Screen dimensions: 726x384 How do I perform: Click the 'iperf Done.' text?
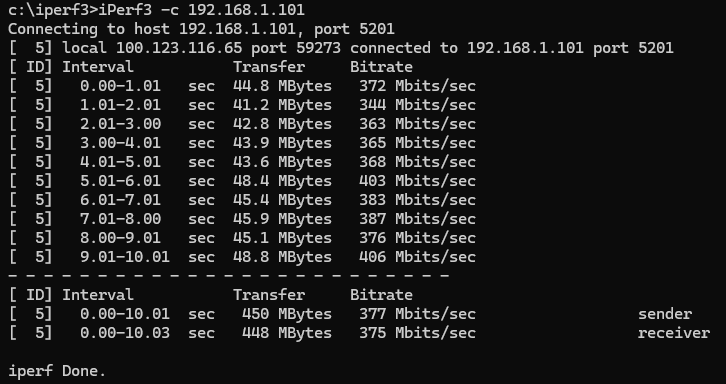tap(57, 371)
